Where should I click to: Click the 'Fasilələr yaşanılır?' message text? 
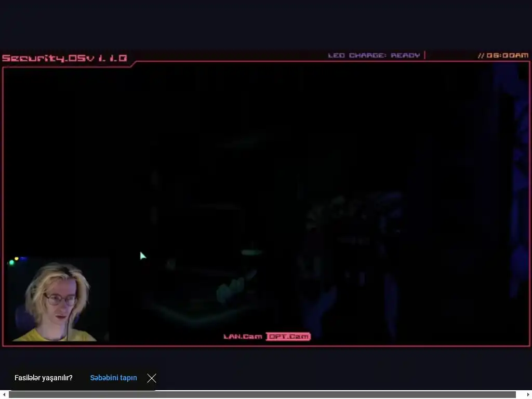coord(44,378)
